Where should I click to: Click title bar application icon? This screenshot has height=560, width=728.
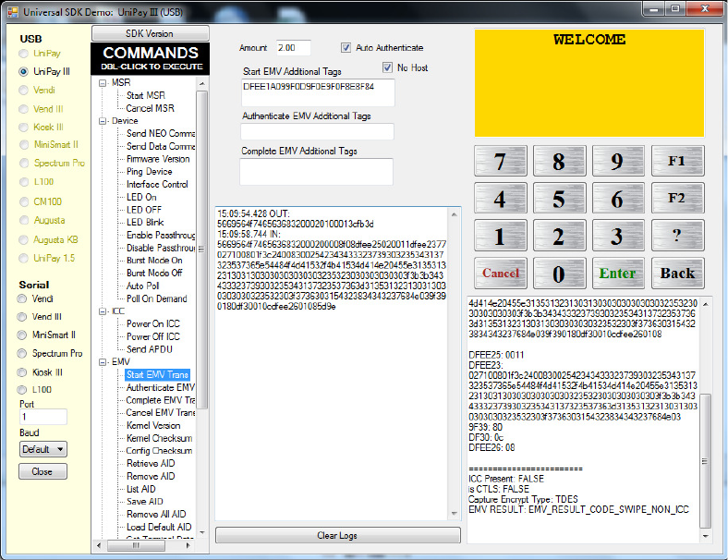[x=13, y=12]
